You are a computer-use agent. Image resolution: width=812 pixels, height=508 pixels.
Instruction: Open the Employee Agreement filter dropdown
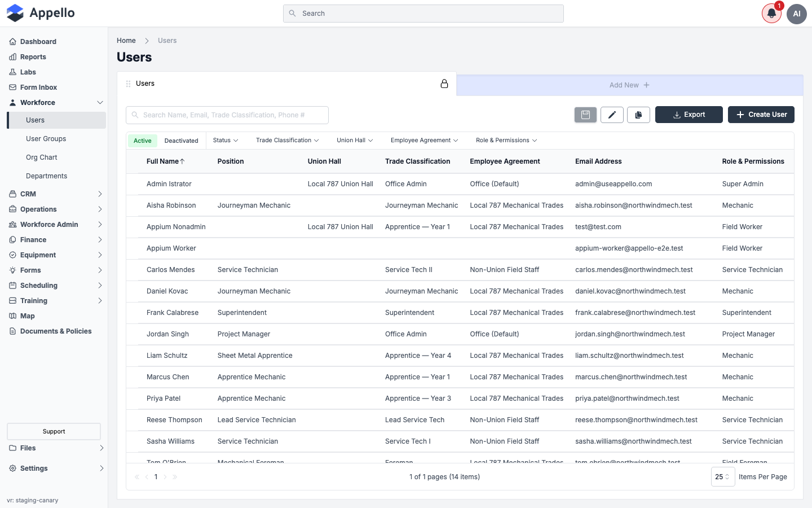click(x=424, y=140)
